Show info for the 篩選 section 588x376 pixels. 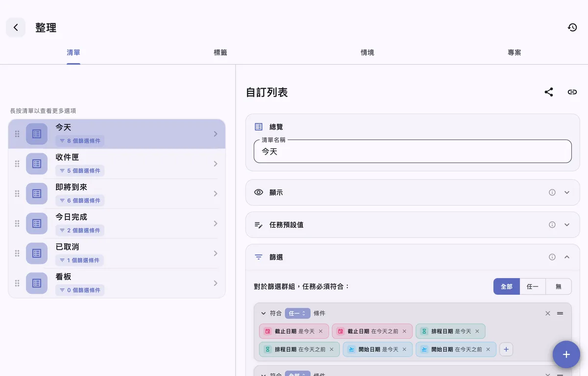coord(552,257)
